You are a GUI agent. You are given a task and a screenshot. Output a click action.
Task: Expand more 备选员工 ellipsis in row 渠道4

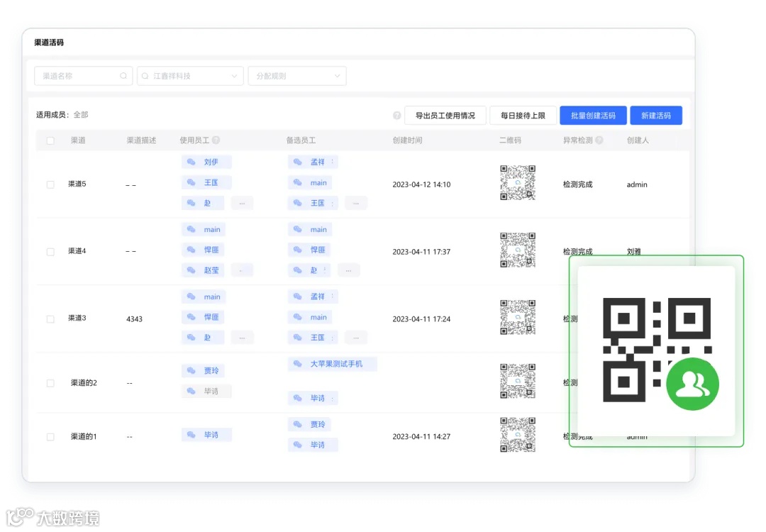pyautogui.click(x=348, y=270)
